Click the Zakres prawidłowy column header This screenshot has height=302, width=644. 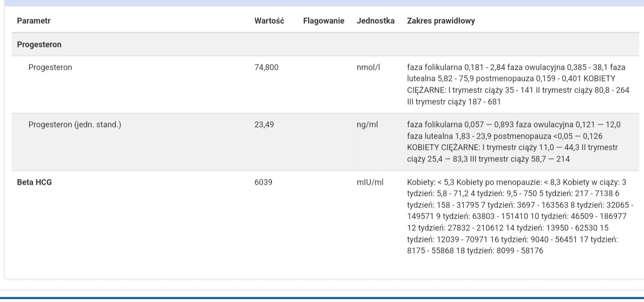pyautogui.click(x=441, y=21)
